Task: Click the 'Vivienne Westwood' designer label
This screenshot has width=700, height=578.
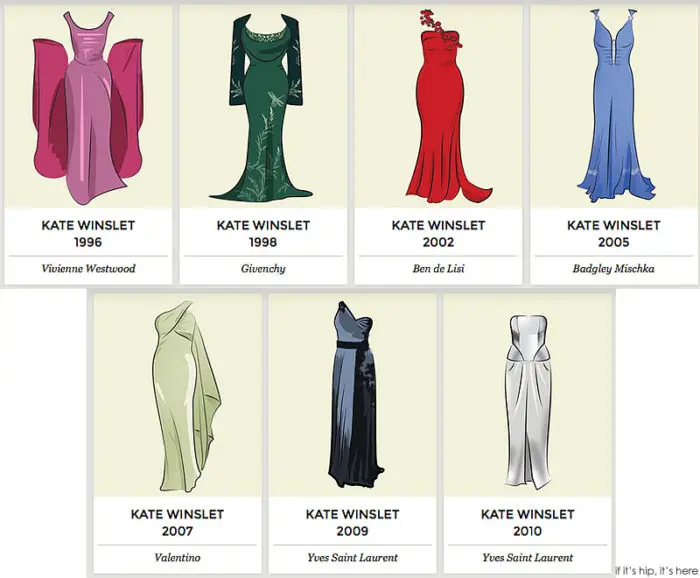Action: [88, 269]
